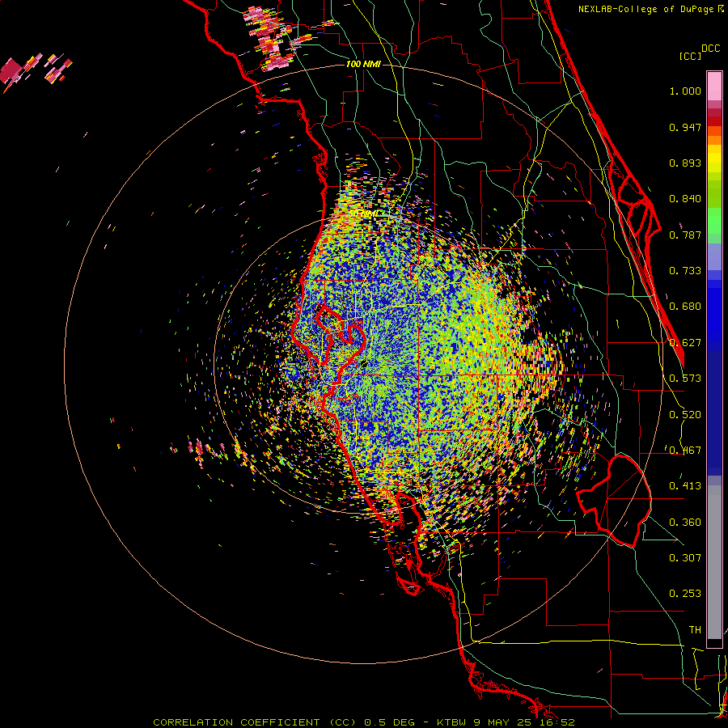Click the 0.573 value on the color scale
This screenshot has width=728, height=728.
tap(685, 379)
